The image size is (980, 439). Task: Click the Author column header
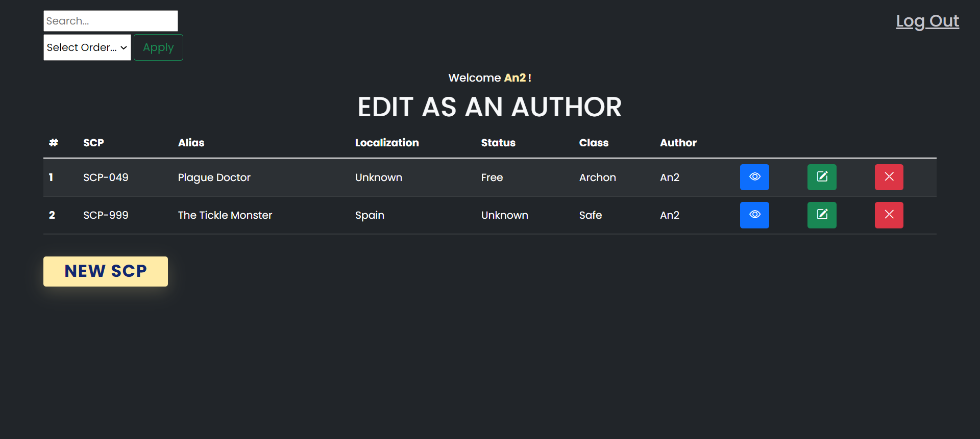(678, 143)
